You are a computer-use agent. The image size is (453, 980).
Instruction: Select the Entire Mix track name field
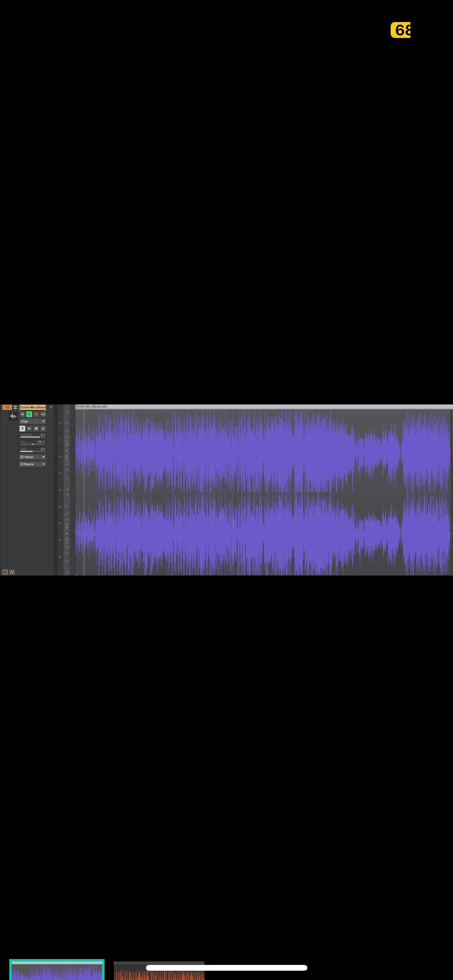33,407
